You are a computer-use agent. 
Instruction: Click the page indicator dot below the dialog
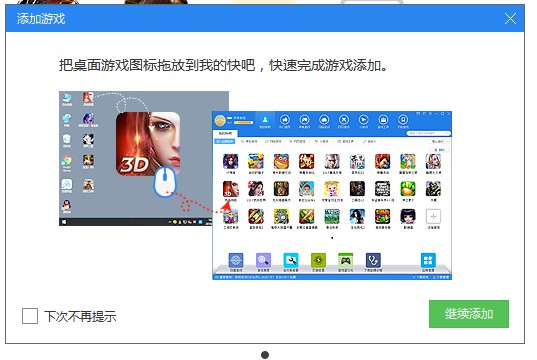(x=265, y=355)
